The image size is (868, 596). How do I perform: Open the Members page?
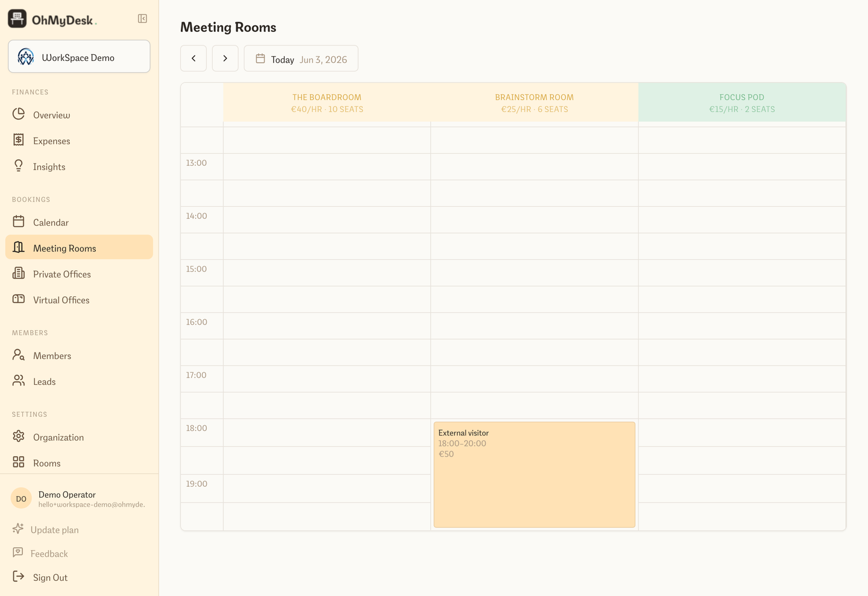[79, 355]
